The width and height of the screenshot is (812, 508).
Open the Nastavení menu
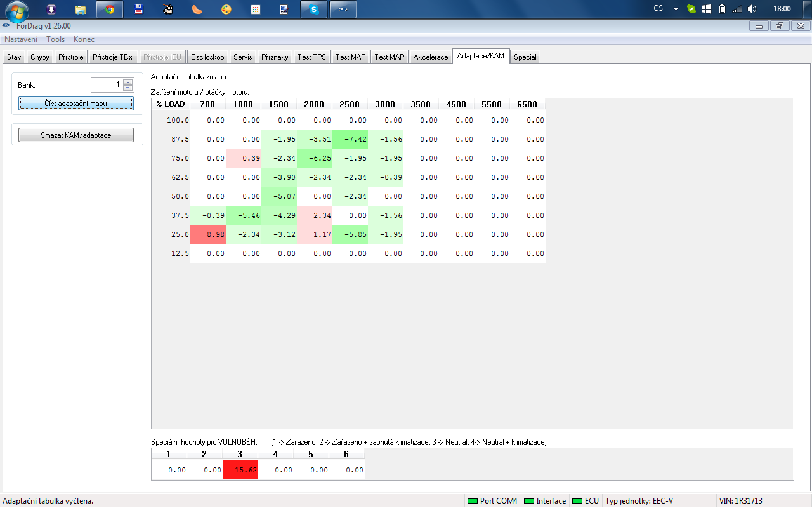coord(21,39)
